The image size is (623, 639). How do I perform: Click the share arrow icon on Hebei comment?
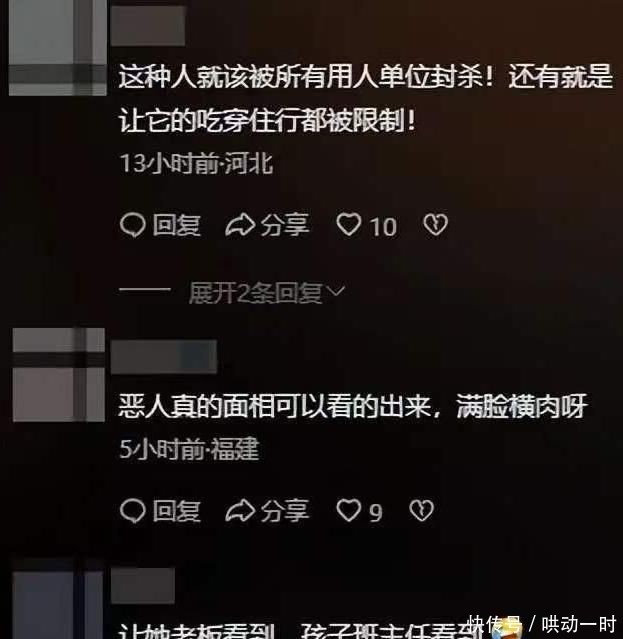click(240, 225)
